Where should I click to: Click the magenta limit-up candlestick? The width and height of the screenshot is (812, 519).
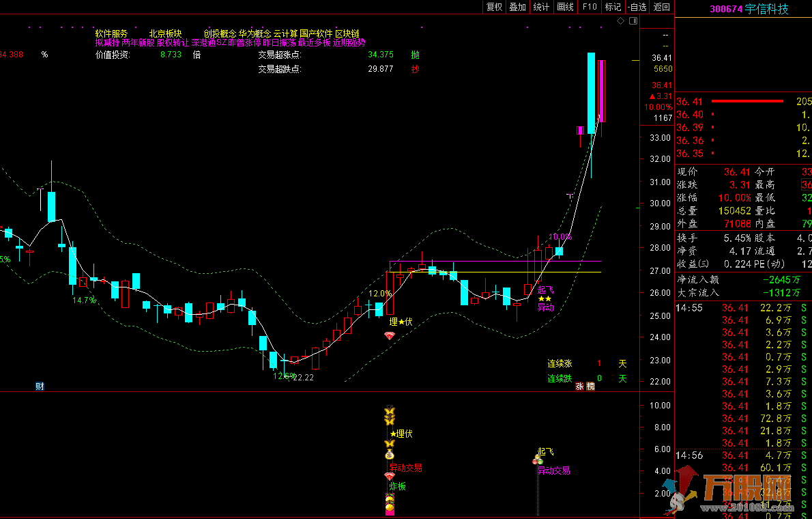(601, 92)
